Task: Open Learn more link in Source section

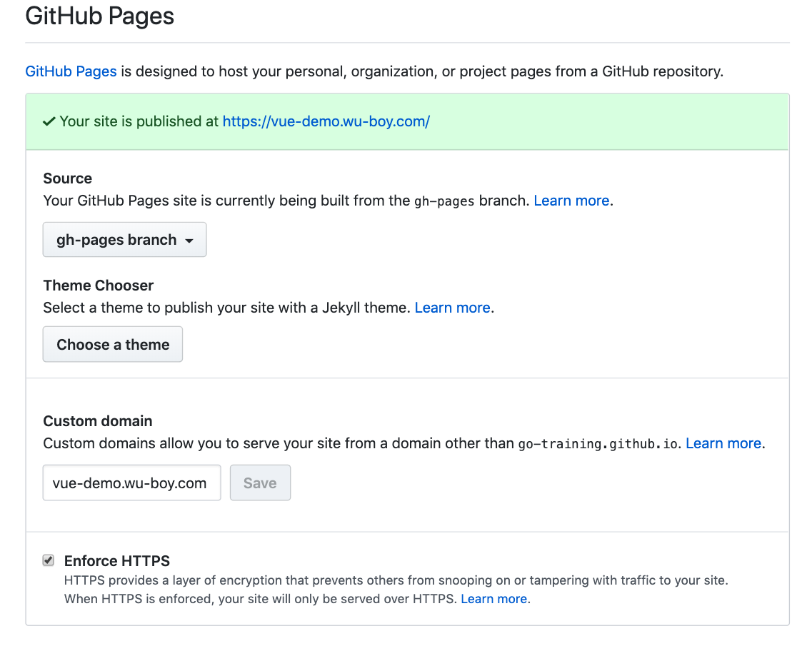Action: [x=571, y=201]
